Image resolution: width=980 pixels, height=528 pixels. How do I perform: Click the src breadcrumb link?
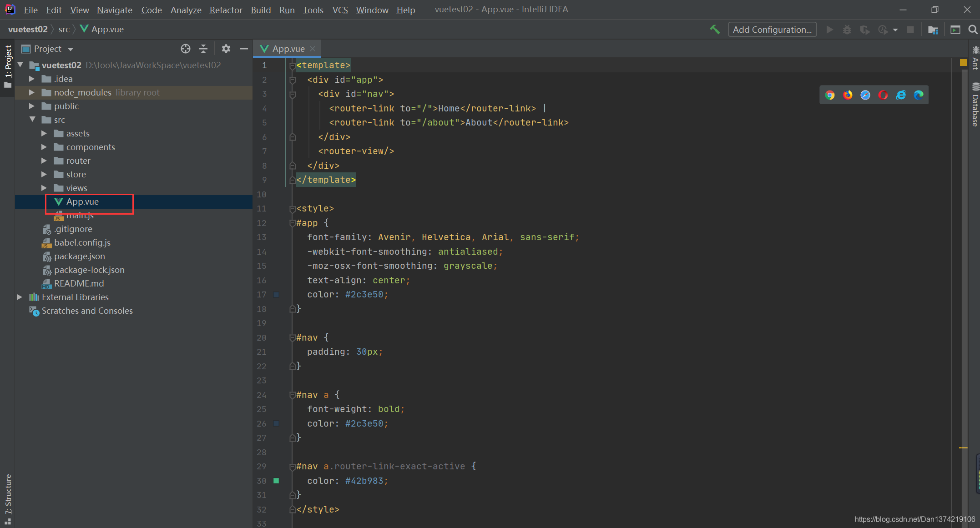tap(64, 29)
